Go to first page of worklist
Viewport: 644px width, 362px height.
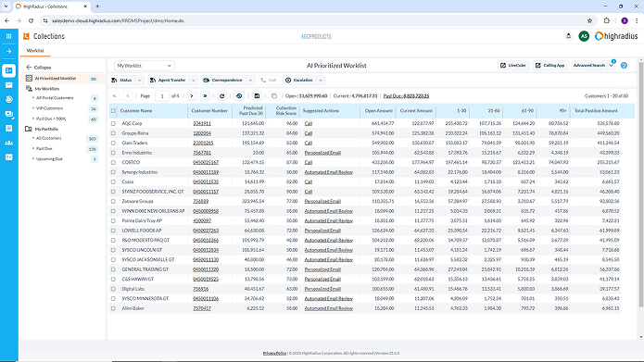point(115,96)
